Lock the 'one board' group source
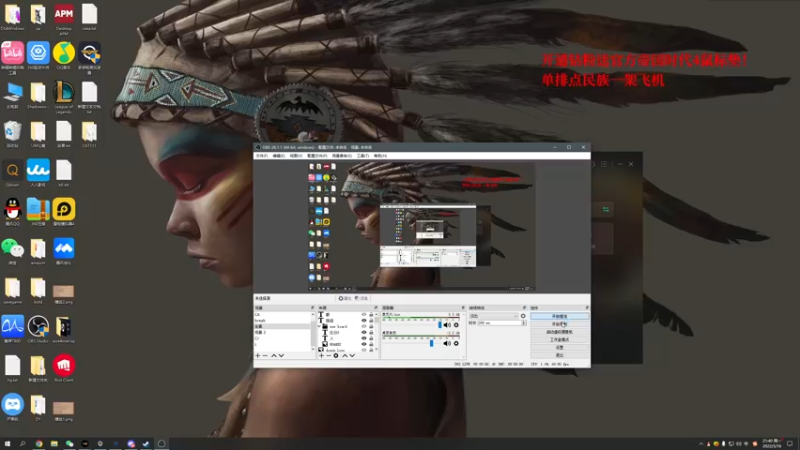 click(371, 327)
